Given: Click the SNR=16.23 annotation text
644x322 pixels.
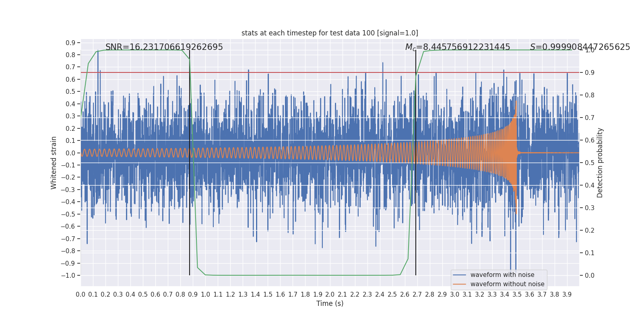Looking at the screenshot, I should pyautogui.click(x=164, y=47).
